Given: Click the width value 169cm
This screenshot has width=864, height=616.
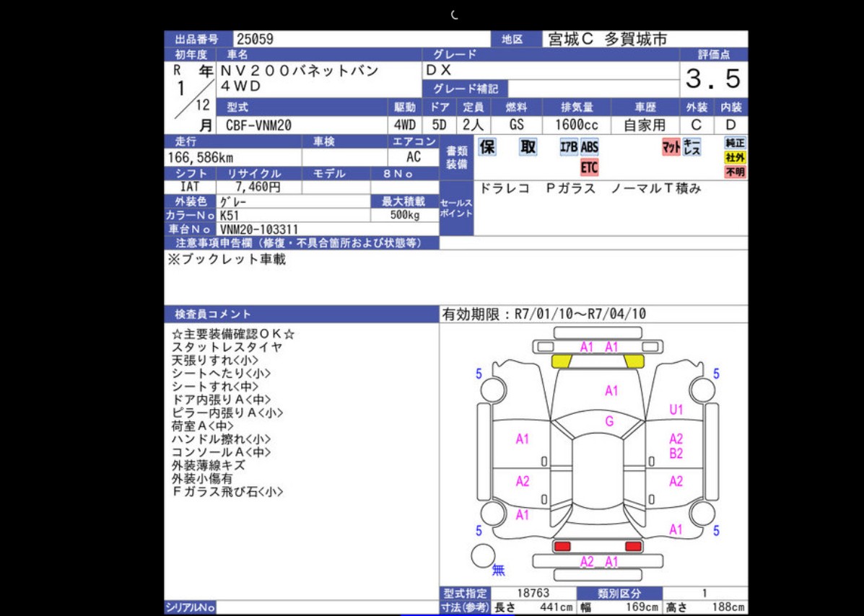Looking at the screenshot, I should pyautogui.click(x=642, y=608).
